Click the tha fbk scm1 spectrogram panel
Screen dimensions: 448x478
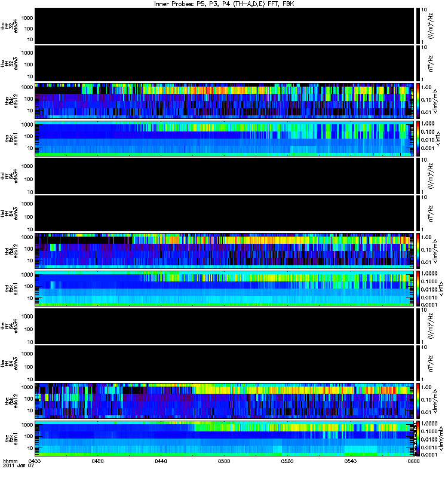225,139
